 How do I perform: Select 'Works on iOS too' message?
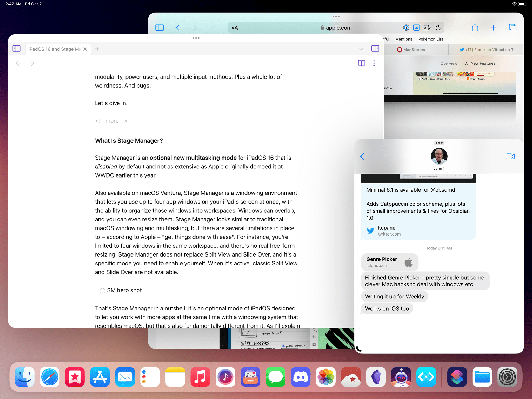[387, 309]
